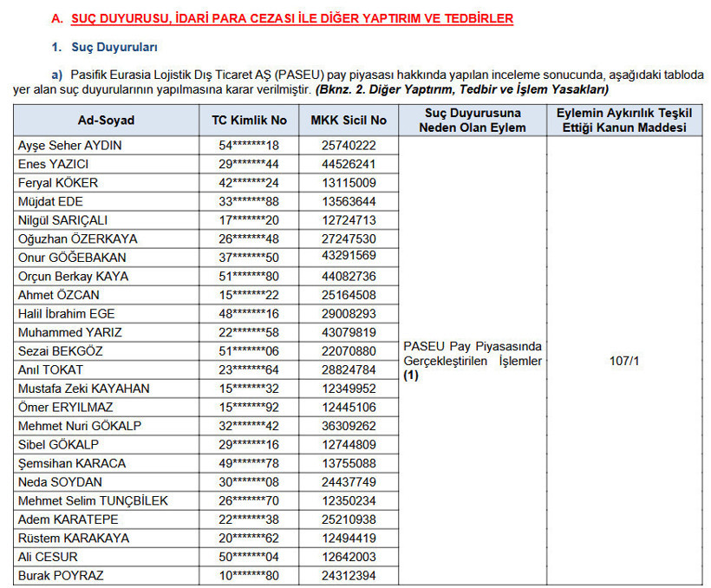Select the name 'Orçun Berkay KAYA'
This screenshot has height=588, width=711.
pyautogui.click(x=73, y=277)
